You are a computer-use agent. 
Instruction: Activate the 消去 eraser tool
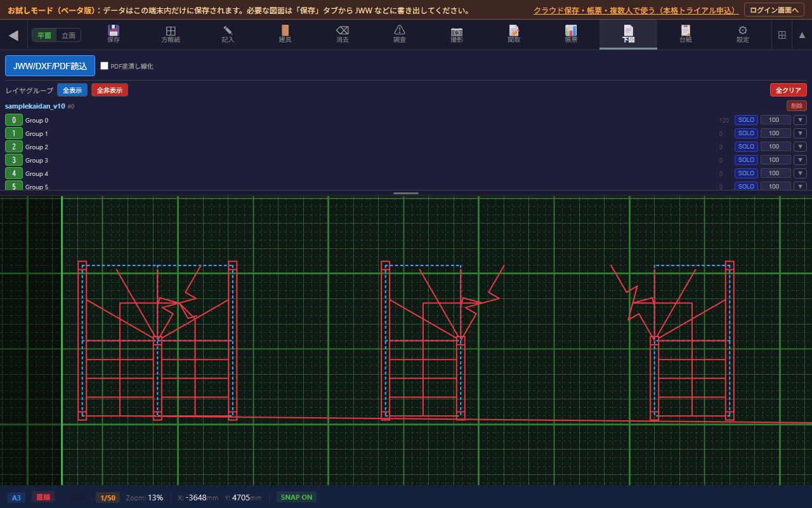pos(342,34)
